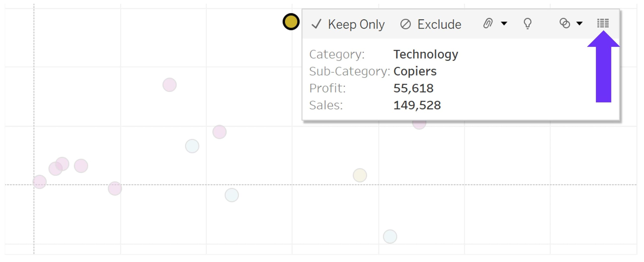
Task: Expand the dropdown arrow beside the set icon
Action: coord(579,24)
